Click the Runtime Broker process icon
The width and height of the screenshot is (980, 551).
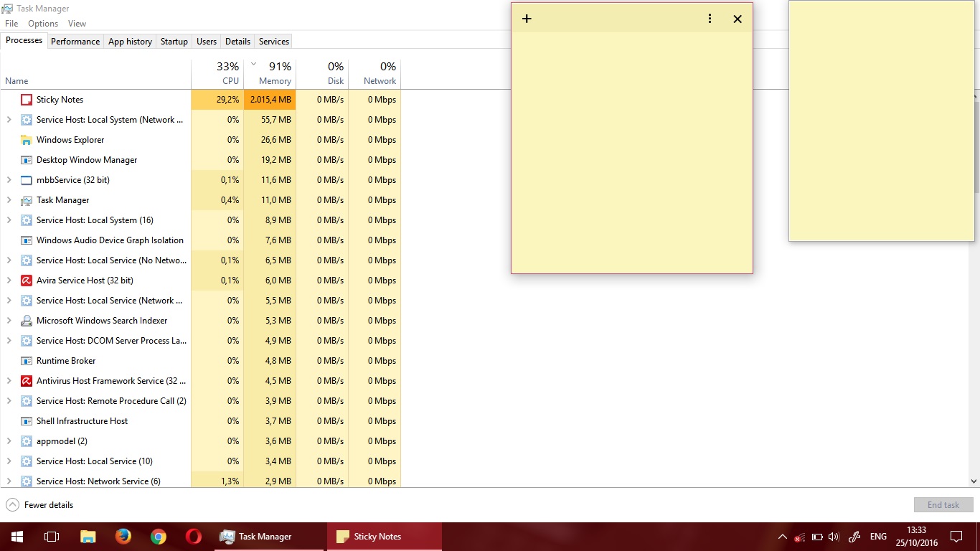[x=27, y=361]
